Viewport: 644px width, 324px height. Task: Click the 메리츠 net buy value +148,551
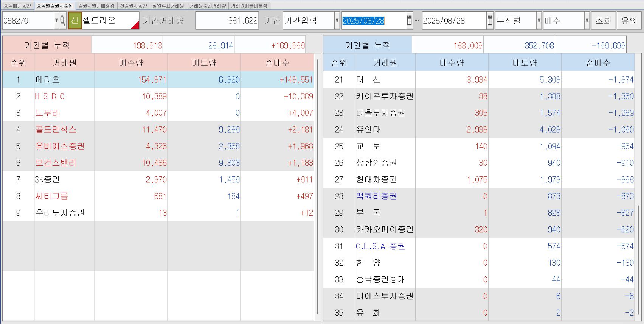pyautogui.click(x=296, y=79)
